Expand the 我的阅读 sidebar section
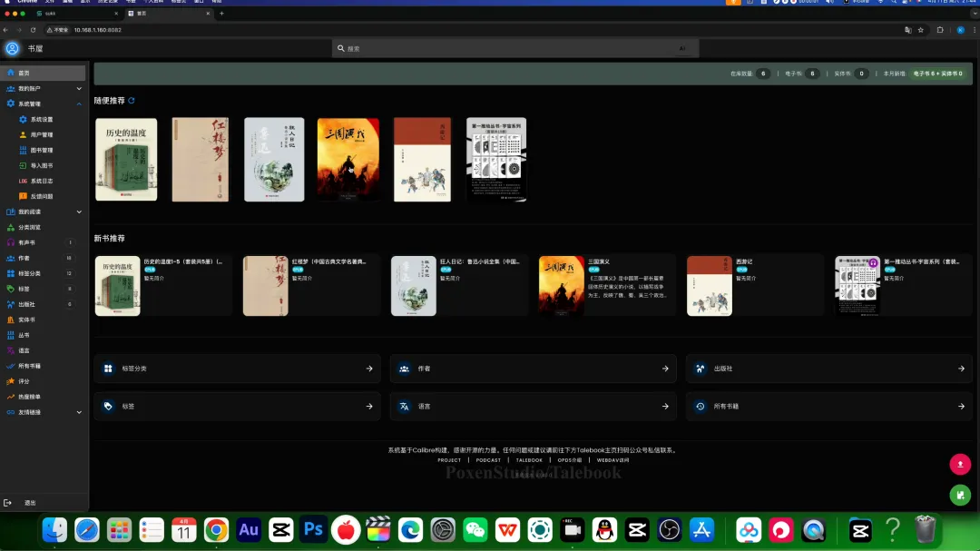Viewport: 980px width, 551px height. pos(79,212)
